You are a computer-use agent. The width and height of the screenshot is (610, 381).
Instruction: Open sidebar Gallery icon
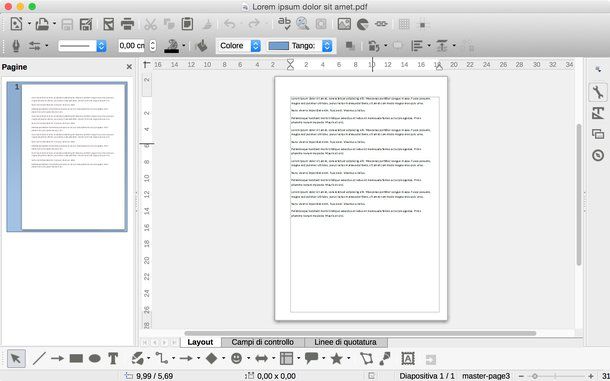(x=598, y=134)
